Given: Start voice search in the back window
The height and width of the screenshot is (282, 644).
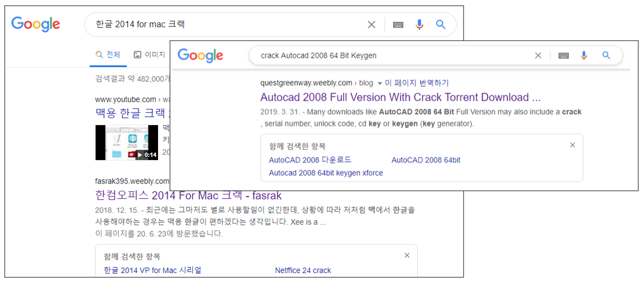Looking at the screenshot, I should pyautogui.click(x=419, y=24).
